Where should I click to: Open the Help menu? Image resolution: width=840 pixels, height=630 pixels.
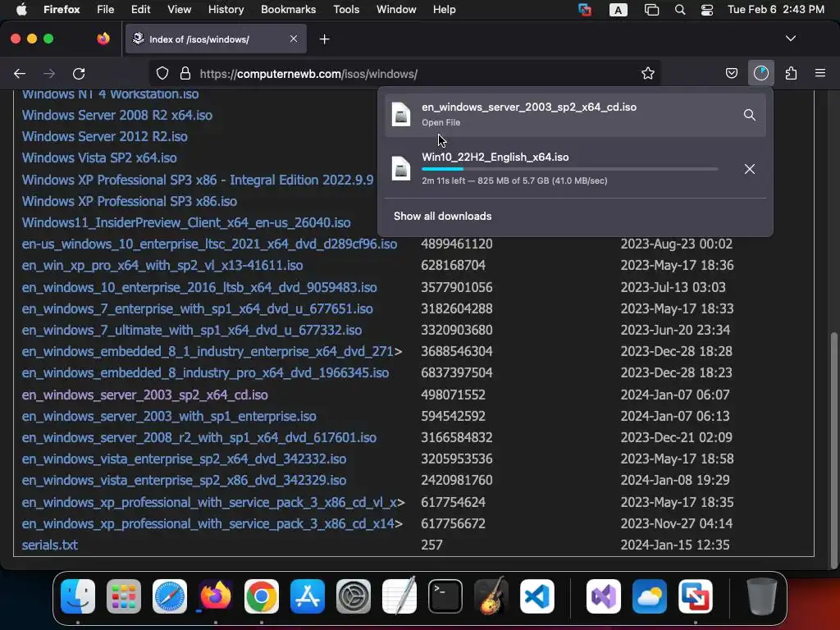pyautogui.click(x=444, y=10)
